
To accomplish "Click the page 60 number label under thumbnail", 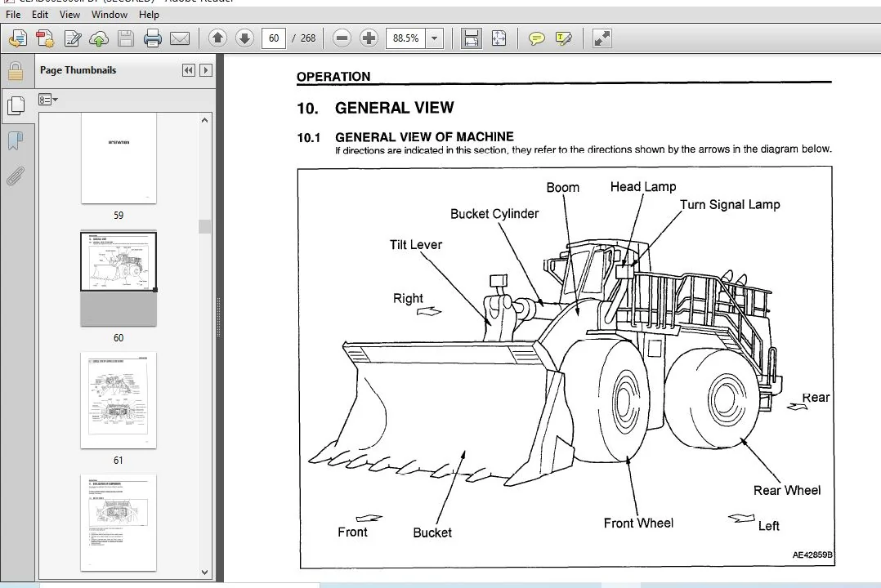I will [x=119, y=337].
